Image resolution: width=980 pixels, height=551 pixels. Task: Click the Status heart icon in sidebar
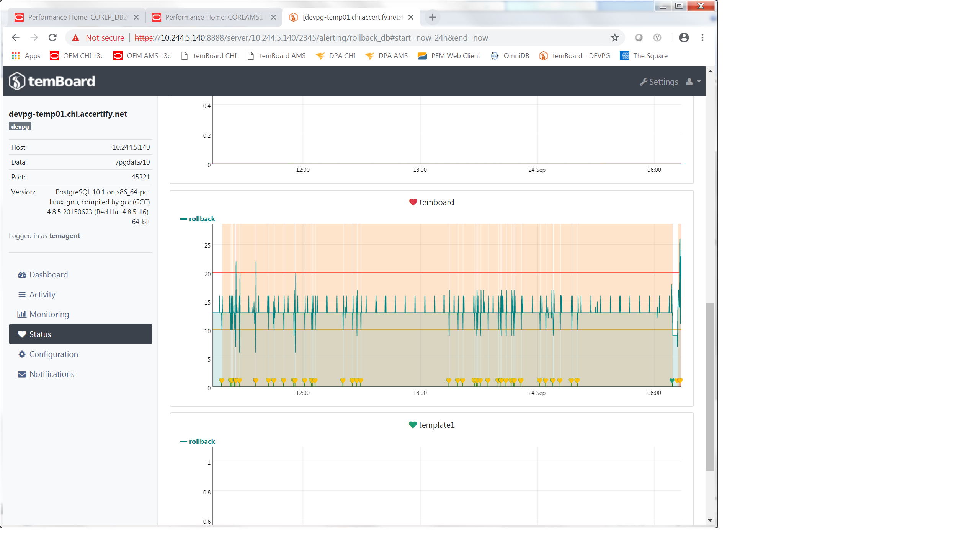[x=22, y=334]
